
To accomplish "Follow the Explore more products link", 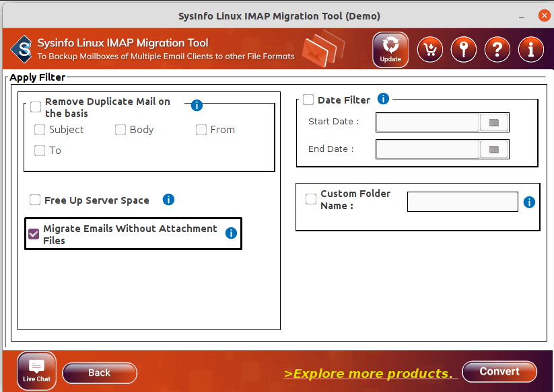I will point(371,373).
